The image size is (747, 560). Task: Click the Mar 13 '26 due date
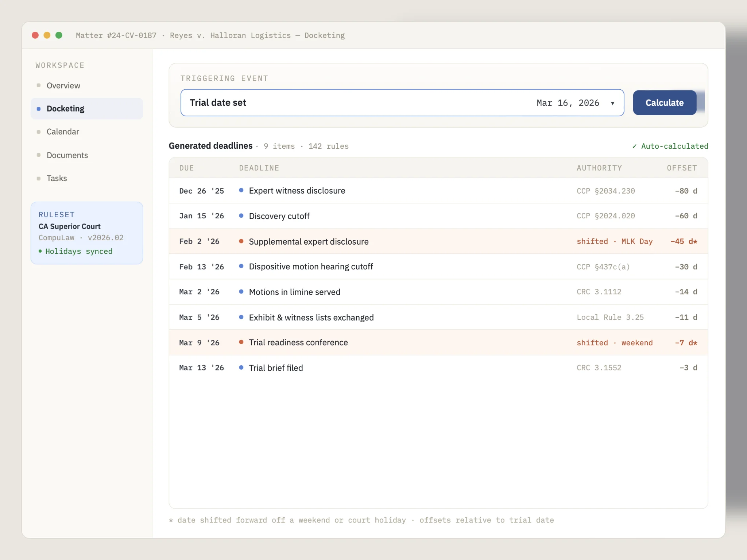201,367
